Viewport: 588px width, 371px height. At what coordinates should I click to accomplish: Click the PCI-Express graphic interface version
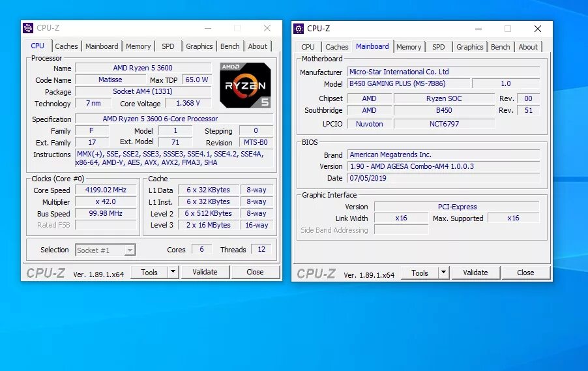457,207
